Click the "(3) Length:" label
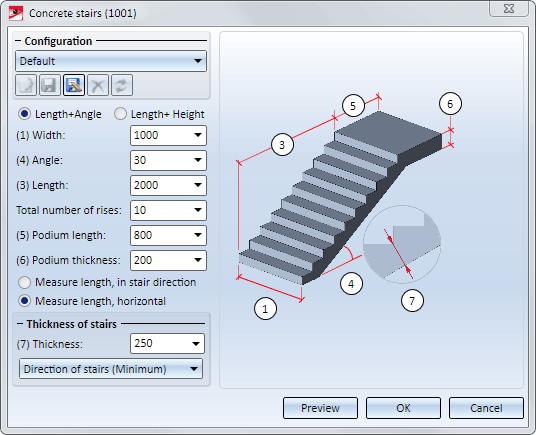This screenshot has height=435, width=536. pos(42,185)
